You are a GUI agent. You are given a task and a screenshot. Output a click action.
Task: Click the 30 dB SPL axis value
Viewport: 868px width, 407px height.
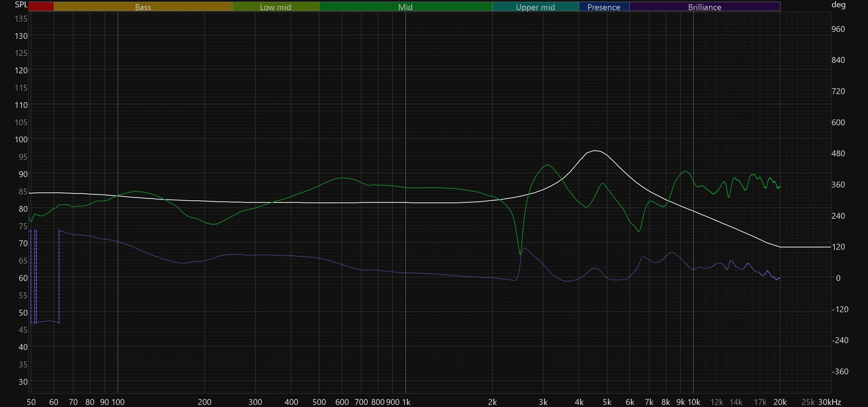point(23,382)
